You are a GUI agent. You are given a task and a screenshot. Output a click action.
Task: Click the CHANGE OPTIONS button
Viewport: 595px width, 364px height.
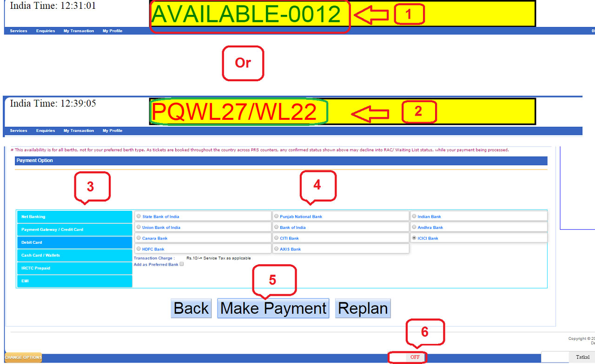tap(23, 357)
